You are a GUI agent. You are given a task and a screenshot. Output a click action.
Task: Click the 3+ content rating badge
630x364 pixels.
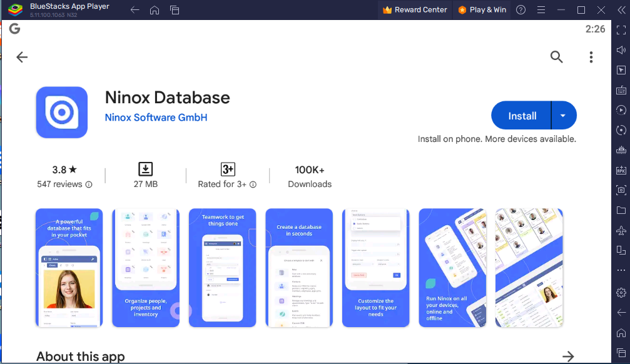[x=228, y=169]
